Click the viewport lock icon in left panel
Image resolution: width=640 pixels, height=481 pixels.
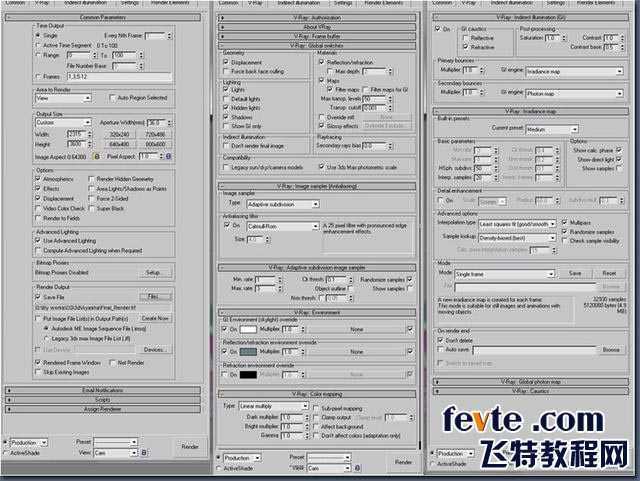pyautogui.click(x=144, y=453)
